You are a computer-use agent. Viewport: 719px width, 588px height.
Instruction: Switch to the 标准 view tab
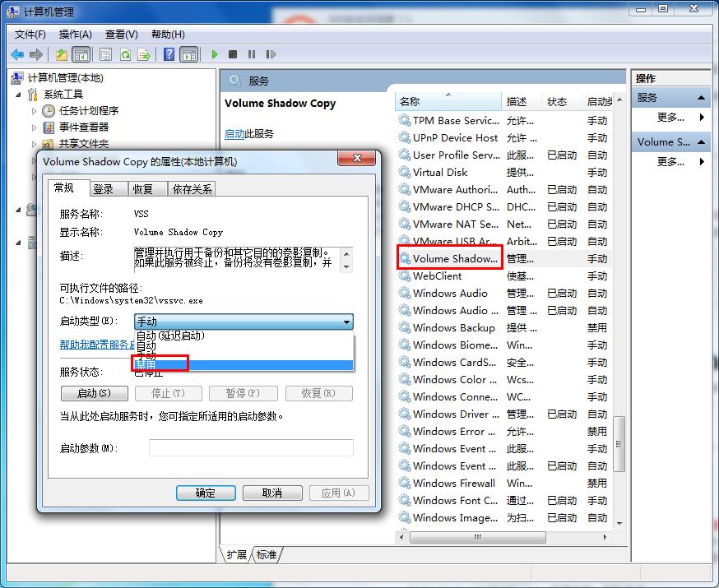pyautogui.click(x=267, y=555)
